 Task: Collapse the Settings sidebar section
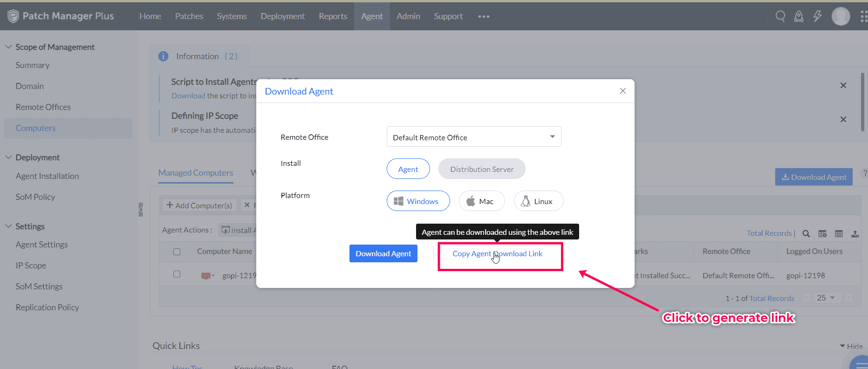point(8,226)
